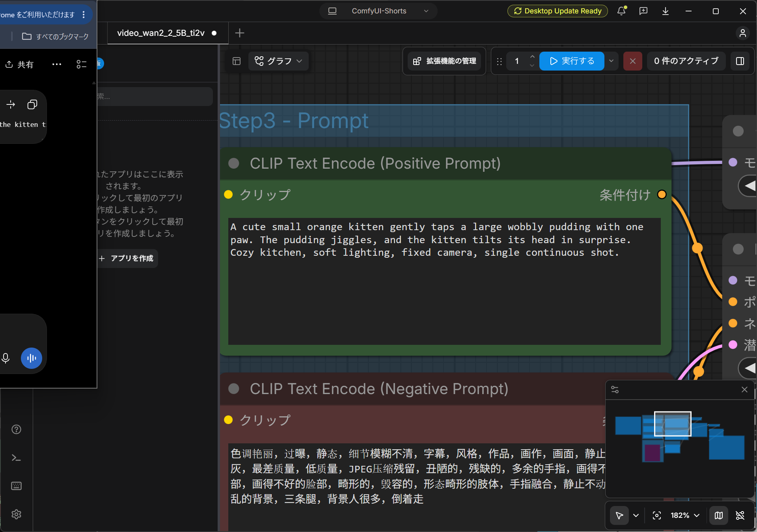Add a new workflow tab
The height and width of the screenshot is (532, 757).
[x=240, y=33]
